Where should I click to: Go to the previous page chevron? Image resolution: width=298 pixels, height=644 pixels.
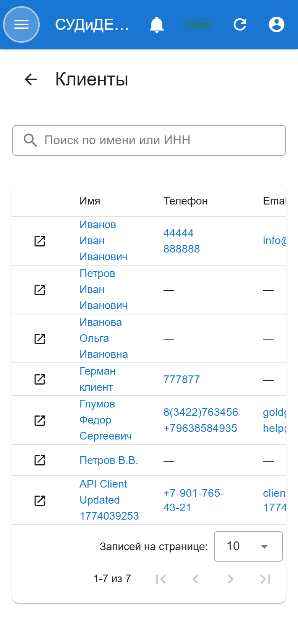(x=196, y=579)
